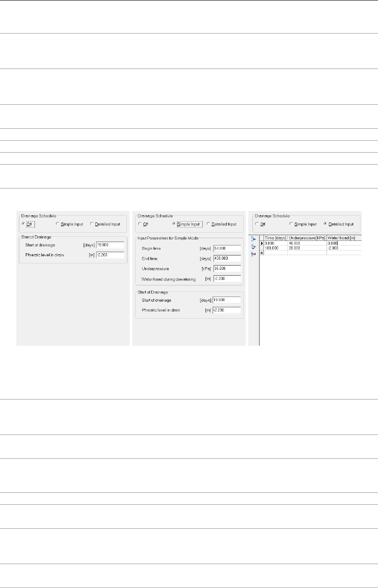This screenshot has width=378, height=588.
Task: Click the Underpressure field showing 35.000
Action: 227,268
